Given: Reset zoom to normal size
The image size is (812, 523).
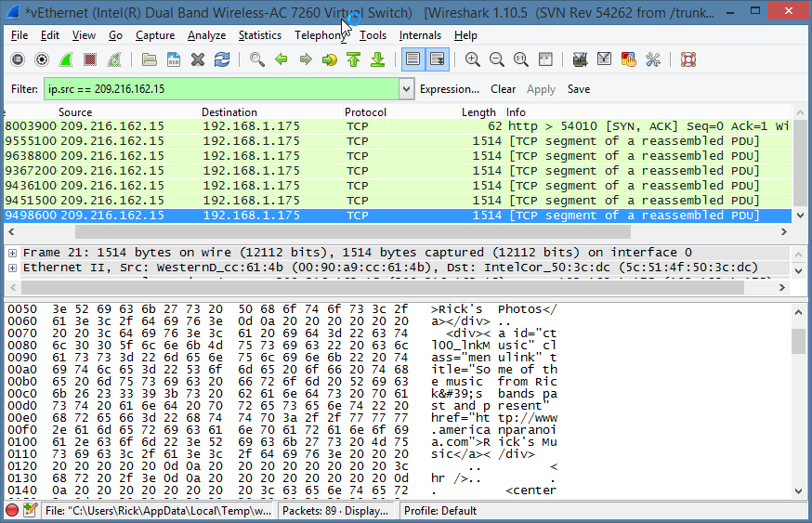Looking at the screenshot, I should [x=521, y=59].
